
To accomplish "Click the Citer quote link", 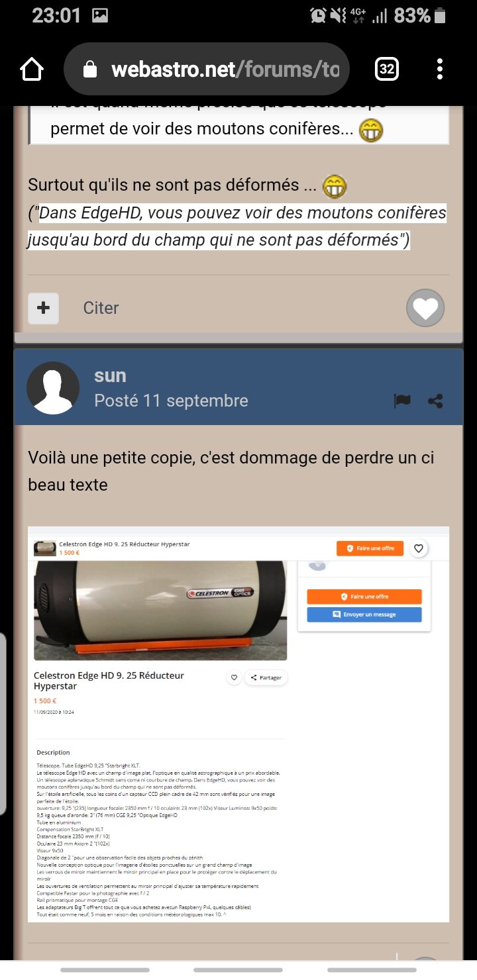I will pos(101,308).
